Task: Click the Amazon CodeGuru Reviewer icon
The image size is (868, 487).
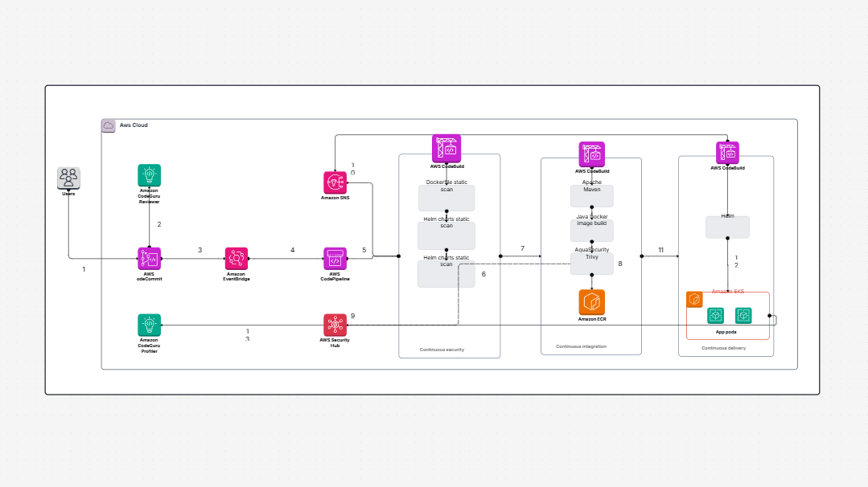Action: click(150, 175)
